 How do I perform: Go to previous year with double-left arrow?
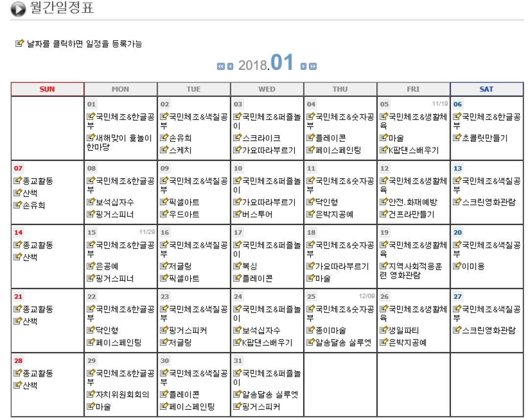point(220,66)
